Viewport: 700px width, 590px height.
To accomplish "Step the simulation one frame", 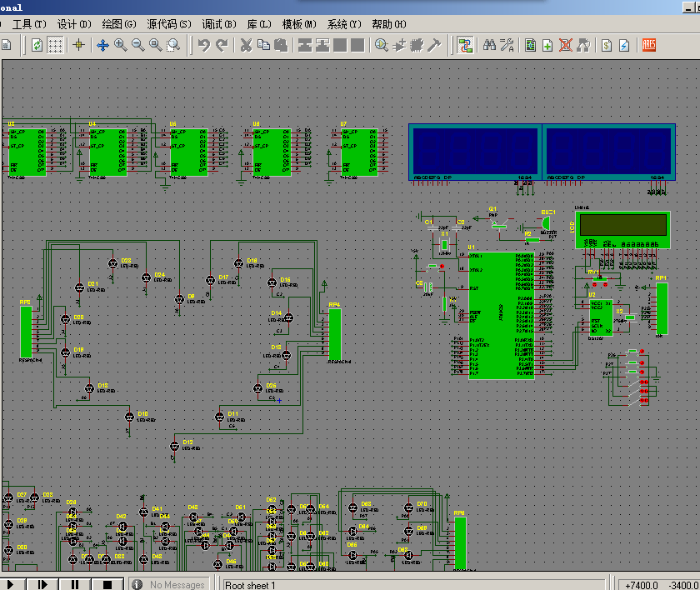I will [x=42, y=584].
